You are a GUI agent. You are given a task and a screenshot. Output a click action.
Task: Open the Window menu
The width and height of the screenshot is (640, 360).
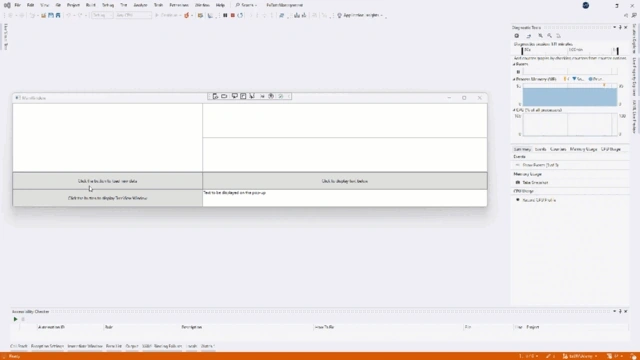pyautogui.click(x=202, y=5)
